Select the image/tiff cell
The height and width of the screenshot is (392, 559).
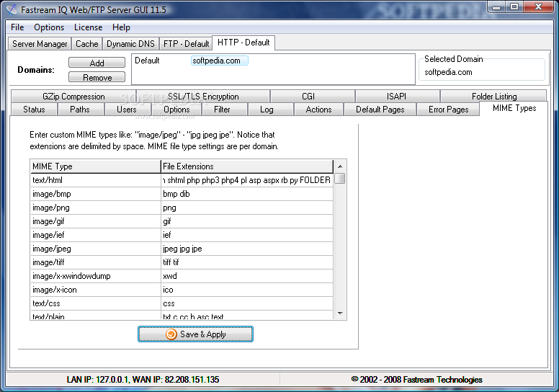coord(96,262)
